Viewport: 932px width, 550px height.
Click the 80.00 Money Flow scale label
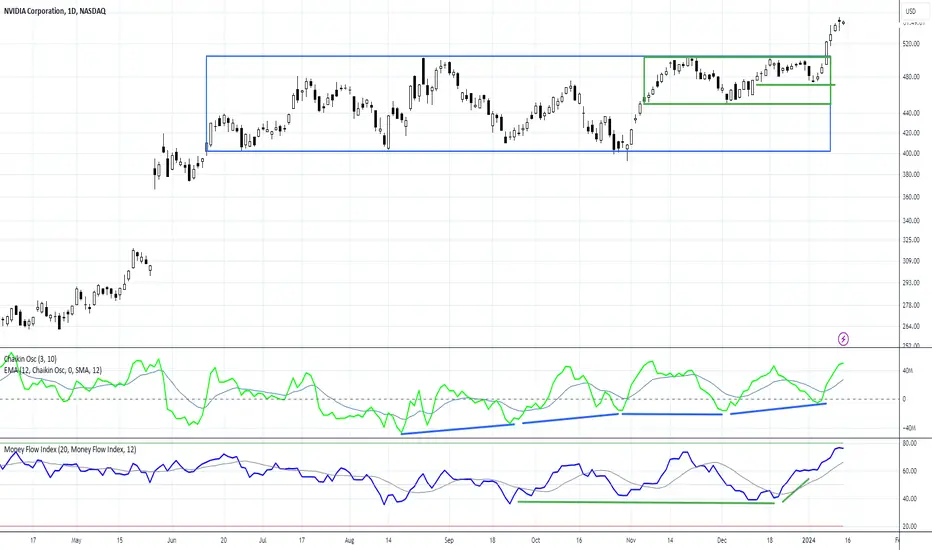pos(909,444)
